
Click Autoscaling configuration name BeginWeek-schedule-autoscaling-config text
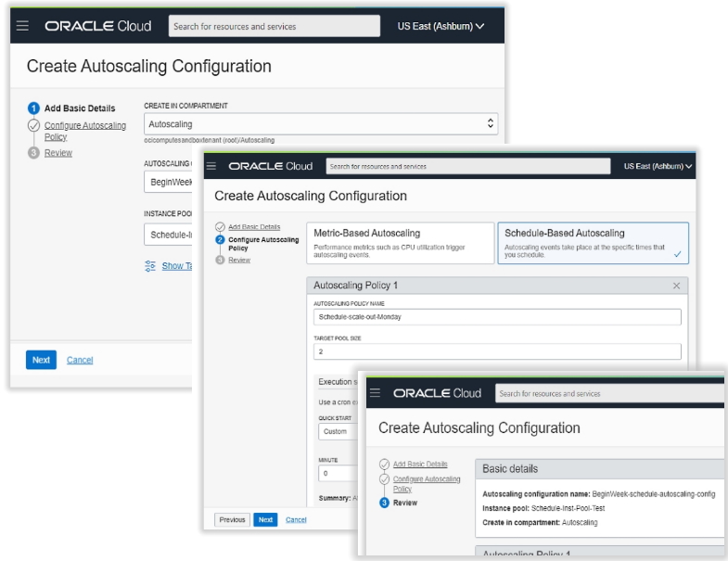598,494
